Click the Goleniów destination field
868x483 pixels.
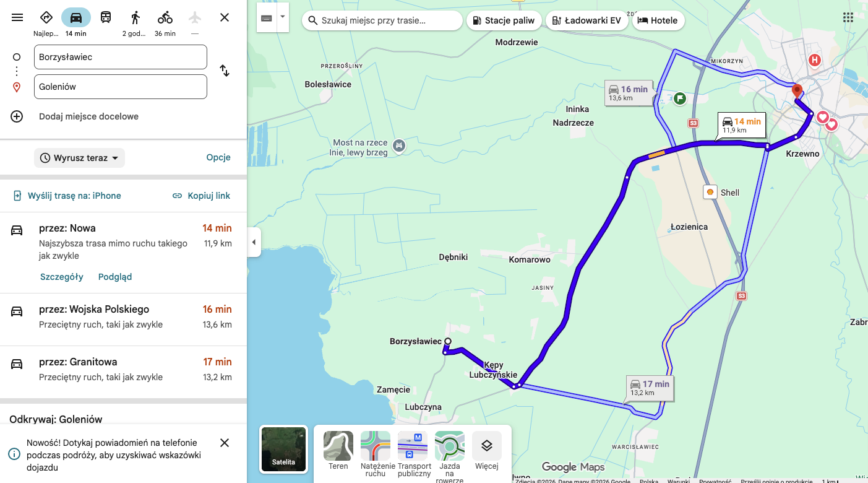pyautogui.click(x=120, y=87)
